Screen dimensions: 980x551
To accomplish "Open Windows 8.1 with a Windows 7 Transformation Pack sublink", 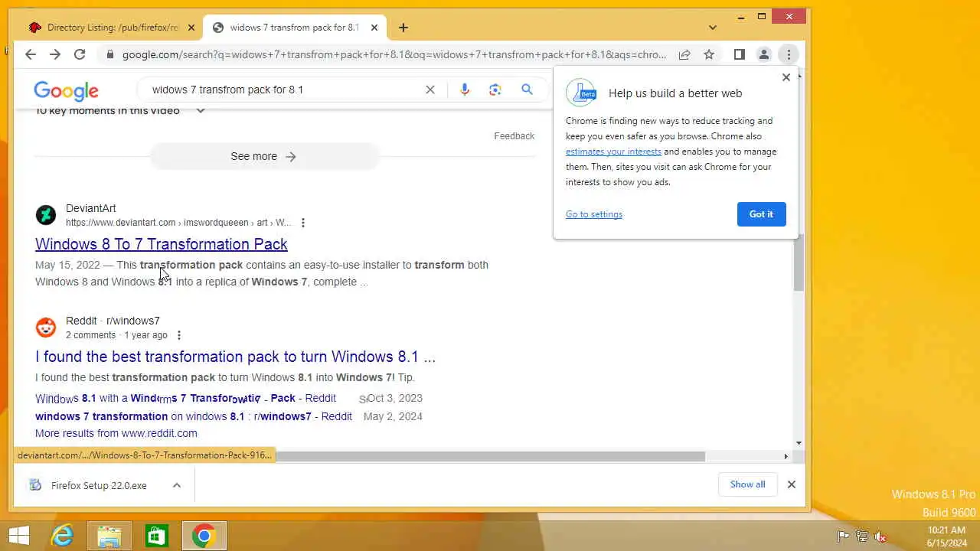I will coord(185,398).
